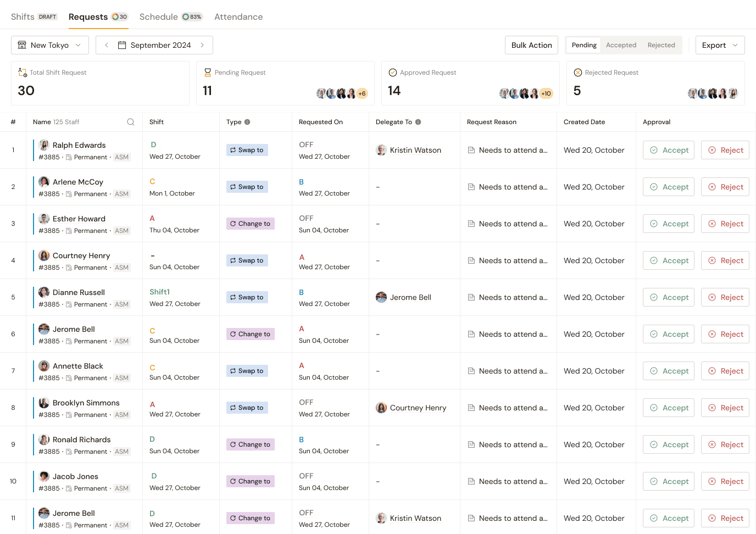Click the Swap to tag for Courtney Henry

click(x=247, y=260)
